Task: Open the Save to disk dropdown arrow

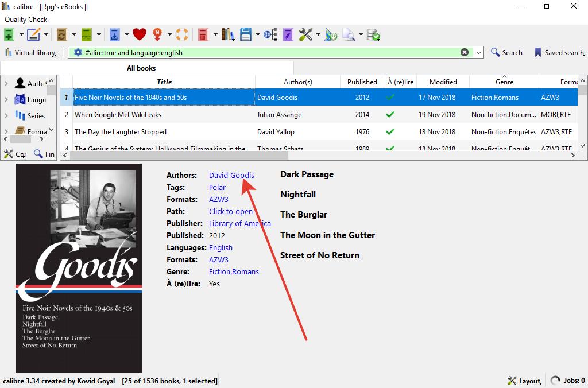Action: [258, 35]
